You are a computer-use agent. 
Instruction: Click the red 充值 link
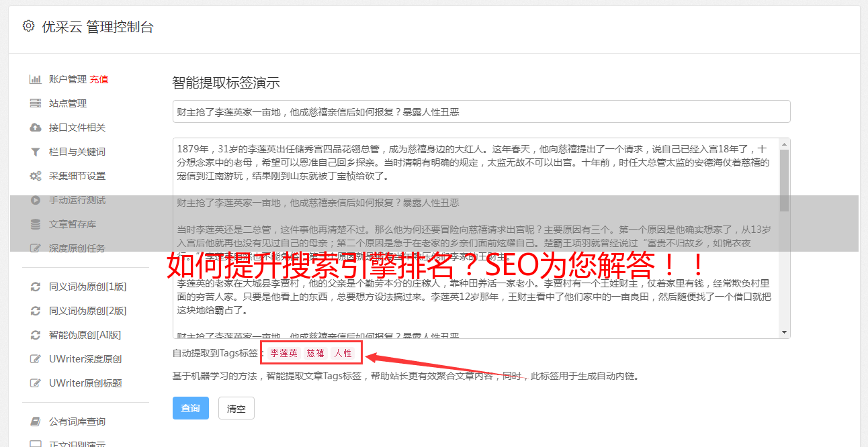coord(99,79)
